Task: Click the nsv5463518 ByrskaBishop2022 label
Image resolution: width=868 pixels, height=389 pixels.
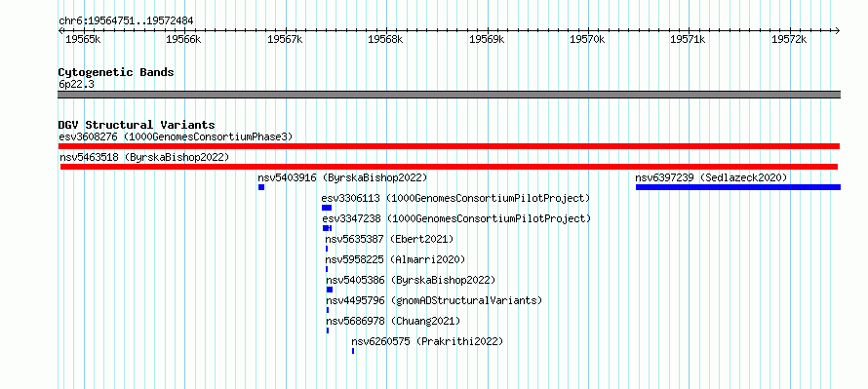Action: pyautogui.click(x=144, y=157)
